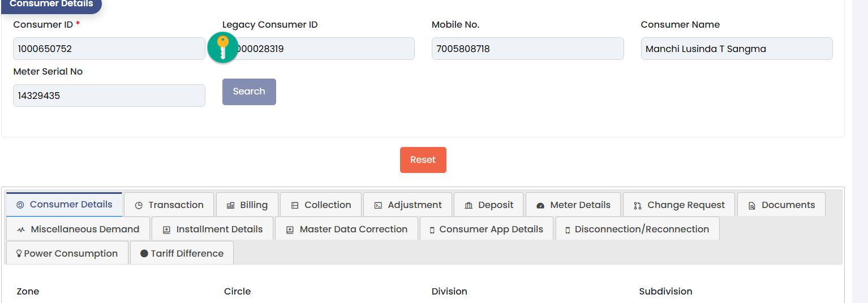This screenshot has height=303, width=868.
Task: Open the Collection tab
Action: [x=321, y=205]
